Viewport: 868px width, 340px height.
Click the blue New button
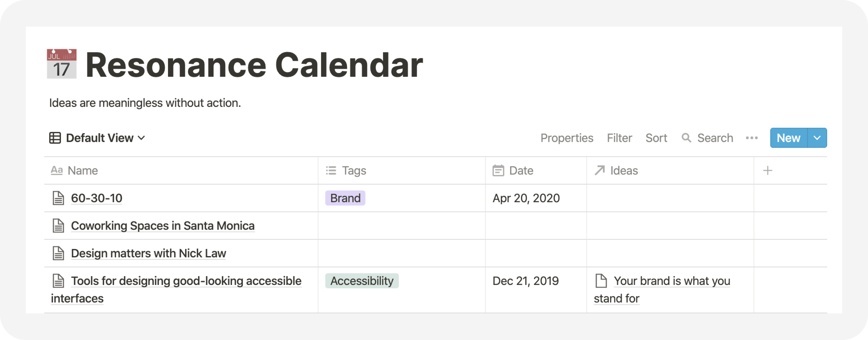(788, 138)
